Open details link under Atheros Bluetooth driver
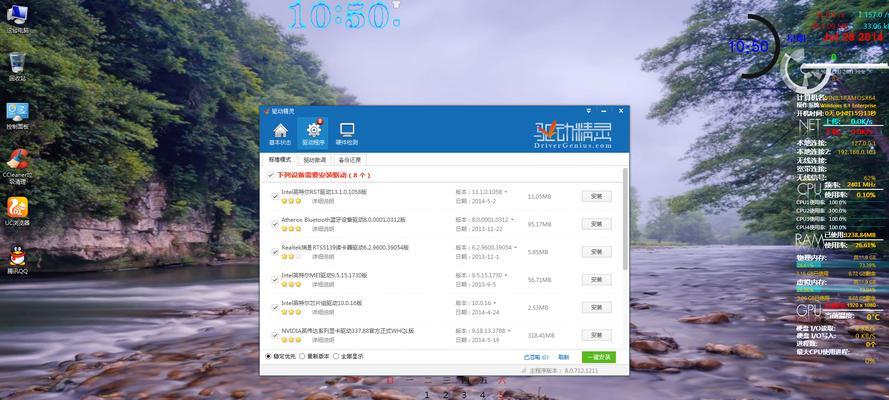This screenshot has height=400, width=889. pos(323,229)
